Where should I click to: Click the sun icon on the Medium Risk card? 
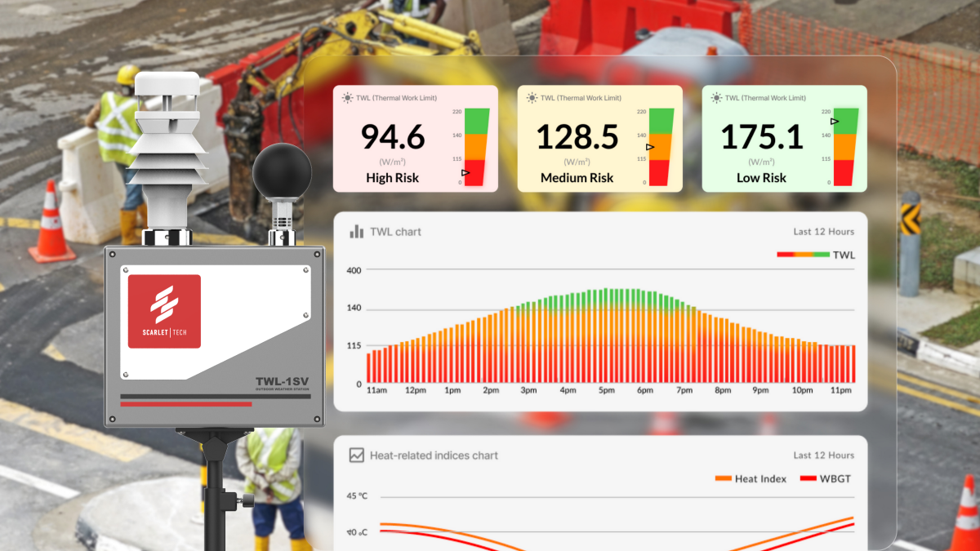[x=532, y=98]
